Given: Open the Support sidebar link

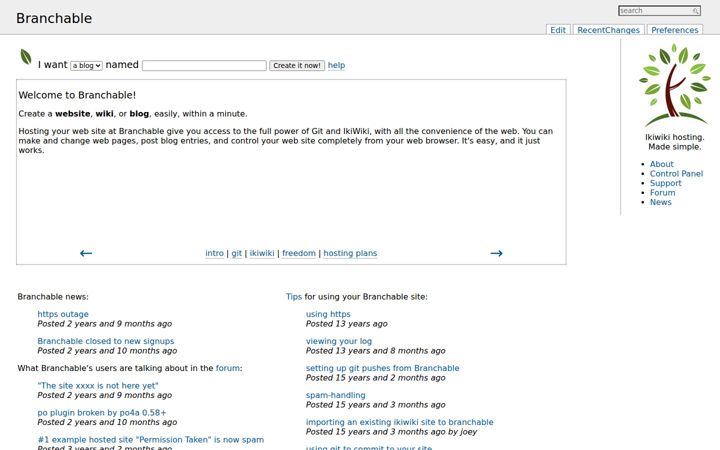Looking at the screenshot, I should (665, 183).
